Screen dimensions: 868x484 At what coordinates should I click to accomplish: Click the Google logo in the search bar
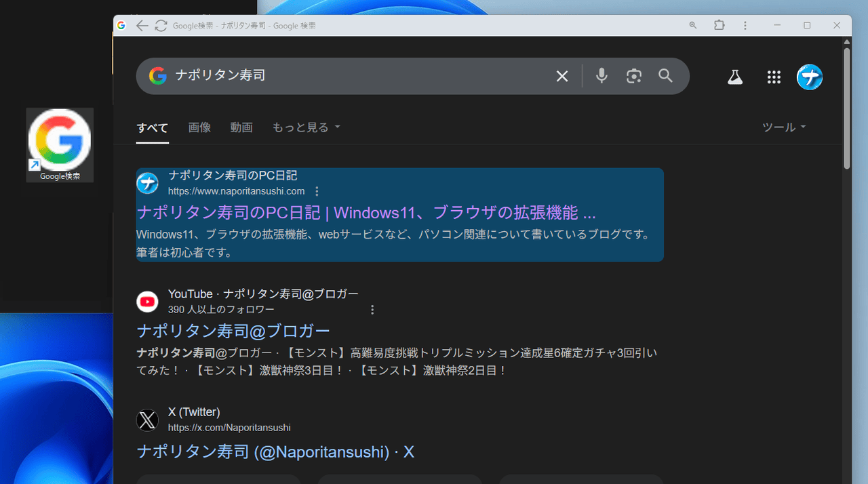point(158,76)
